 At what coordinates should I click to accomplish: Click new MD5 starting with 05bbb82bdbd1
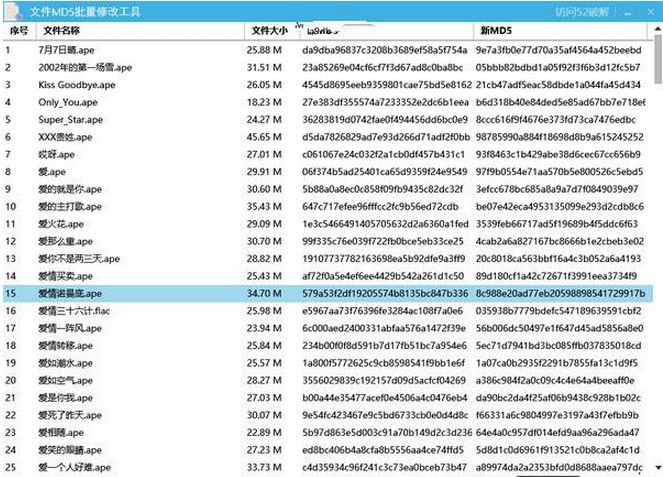tap(558, 67)
